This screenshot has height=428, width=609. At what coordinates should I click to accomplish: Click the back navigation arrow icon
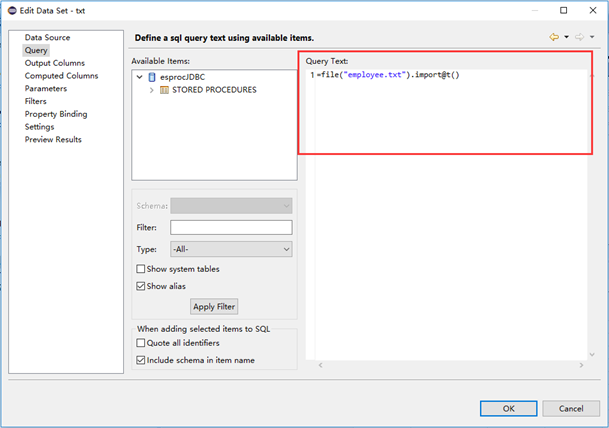point(553,37)
